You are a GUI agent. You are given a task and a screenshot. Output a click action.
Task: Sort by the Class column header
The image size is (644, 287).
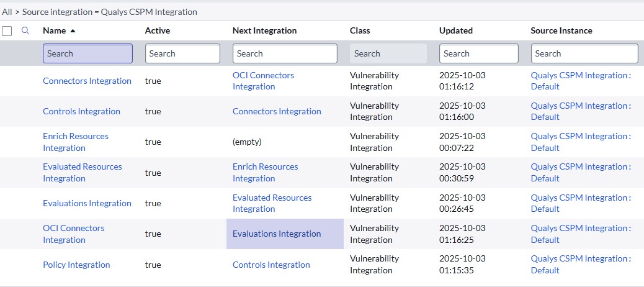coord(360,30)
